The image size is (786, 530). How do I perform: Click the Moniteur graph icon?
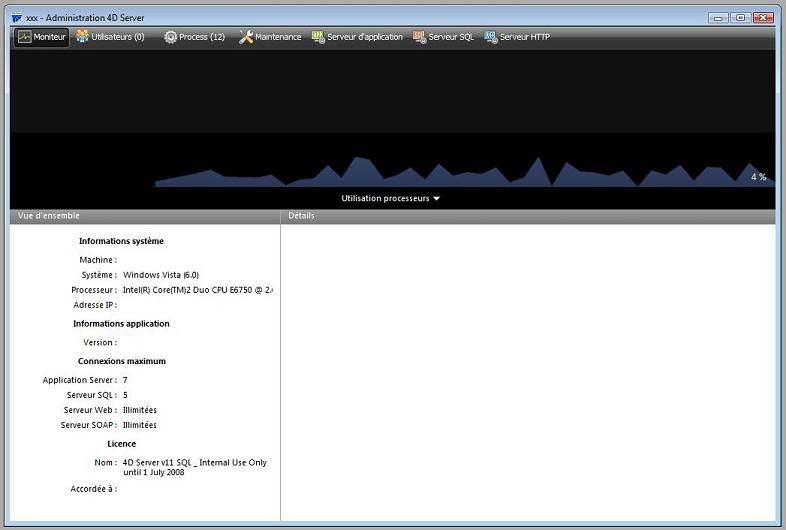click(24, 37)
